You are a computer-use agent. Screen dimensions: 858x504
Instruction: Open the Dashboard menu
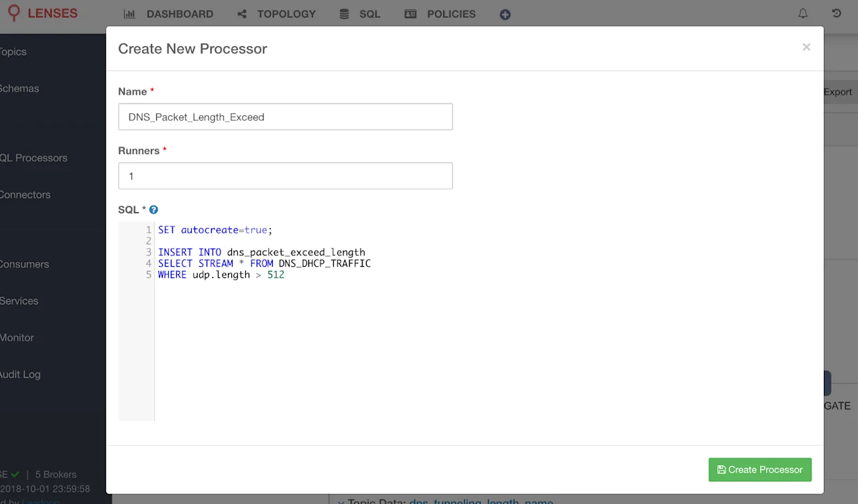click(x=168, y=14)
